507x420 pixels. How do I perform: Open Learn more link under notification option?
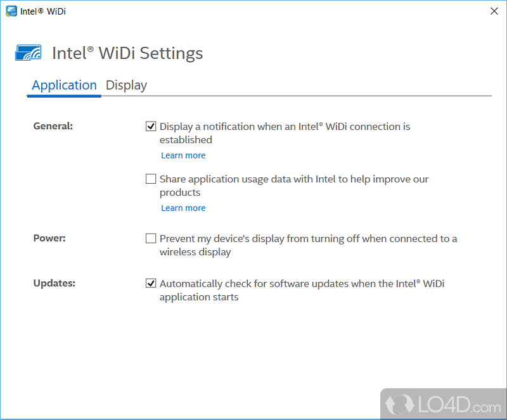pyautogui.click(x=183, y=155)
